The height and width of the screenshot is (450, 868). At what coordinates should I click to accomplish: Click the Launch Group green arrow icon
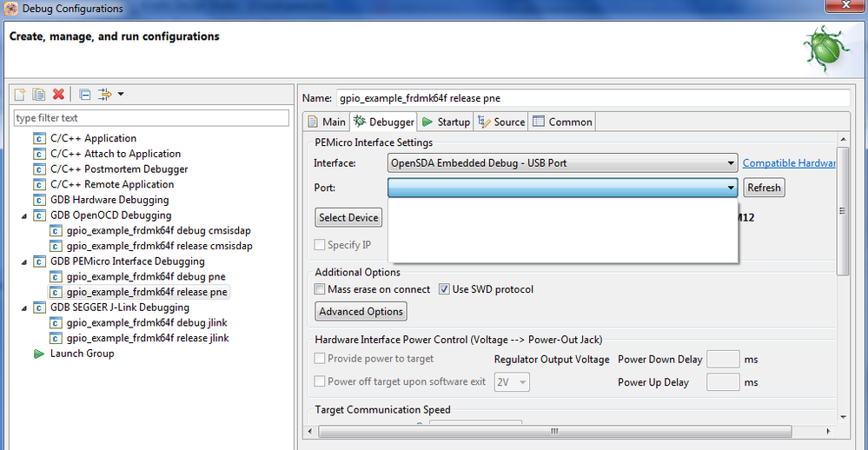tap(39, 354)
